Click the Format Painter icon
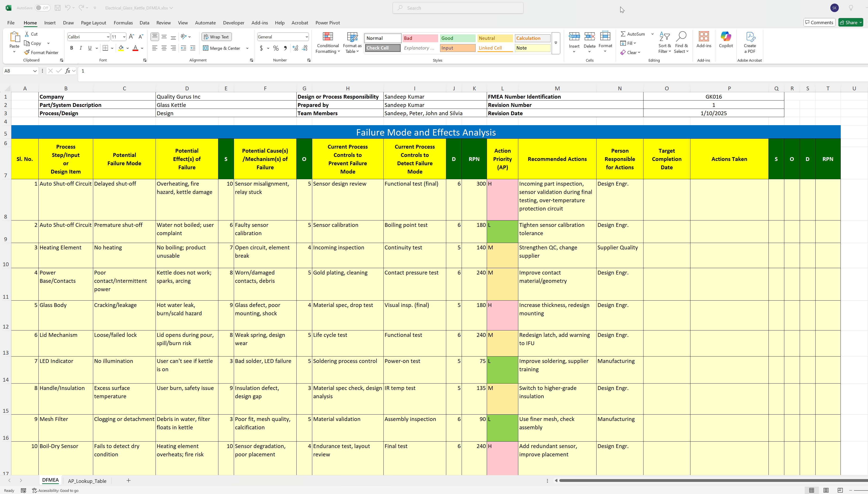 point(27,53)
